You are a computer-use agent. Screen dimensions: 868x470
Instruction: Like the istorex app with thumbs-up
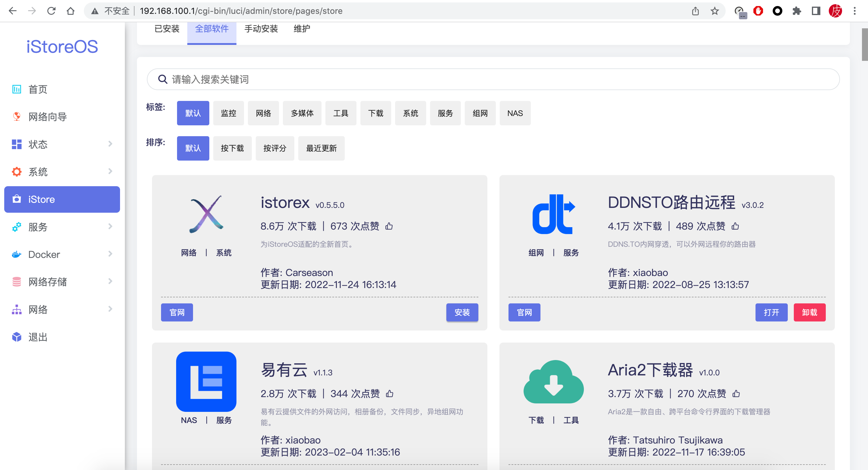(389, 226)
